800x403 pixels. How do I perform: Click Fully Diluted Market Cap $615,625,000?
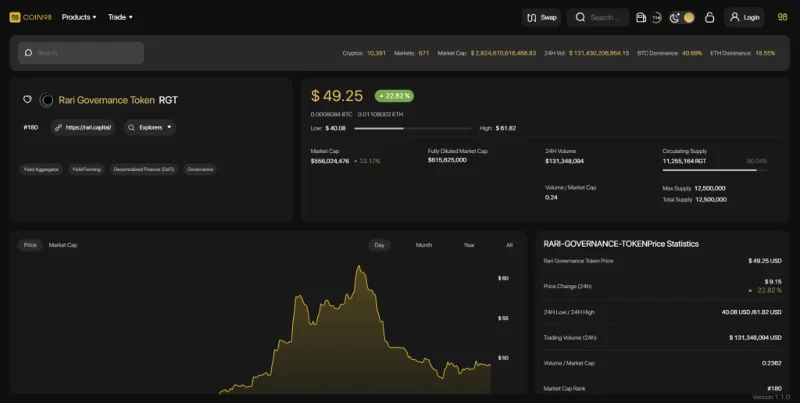click(447, 160)
